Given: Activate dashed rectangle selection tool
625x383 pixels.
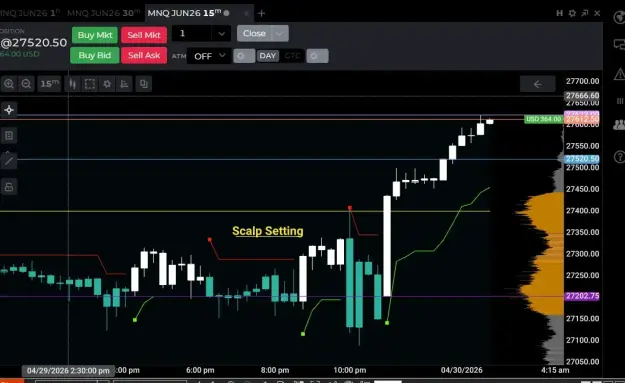Looking at the screenshot, I should [x=90, y=84].
